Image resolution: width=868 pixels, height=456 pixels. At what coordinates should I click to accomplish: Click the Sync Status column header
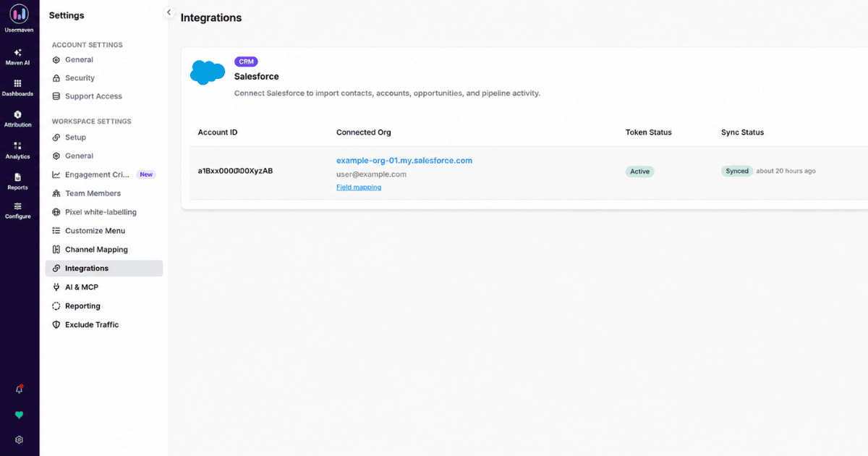(x=743, y=132)
